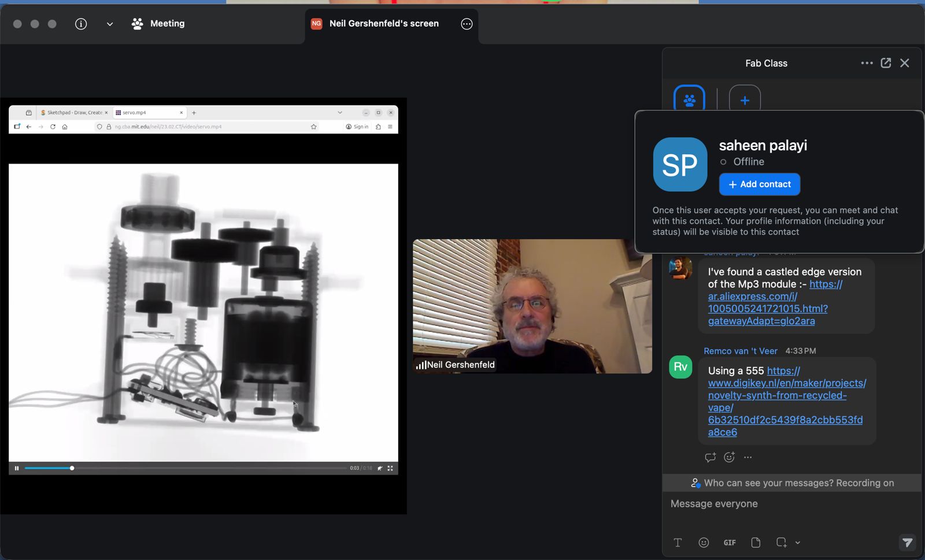This screenshot has width=925, height=560.
Task: Click the plus button to add a chat
Action: [745, 99]
